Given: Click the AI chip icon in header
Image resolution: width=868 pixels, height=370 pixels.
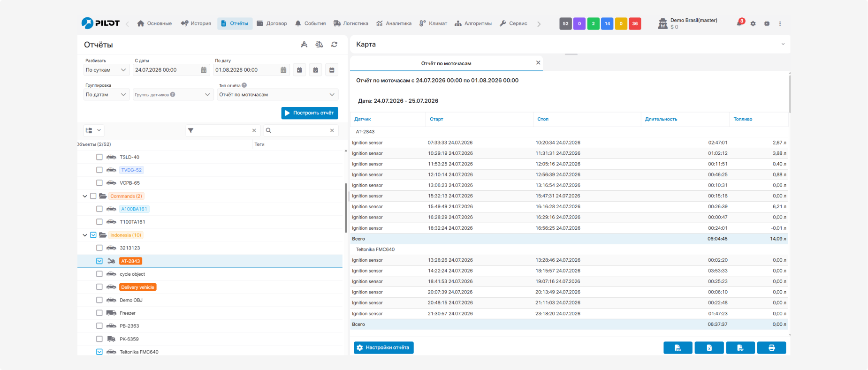Looking at the screenshot, I should [767, 23].
